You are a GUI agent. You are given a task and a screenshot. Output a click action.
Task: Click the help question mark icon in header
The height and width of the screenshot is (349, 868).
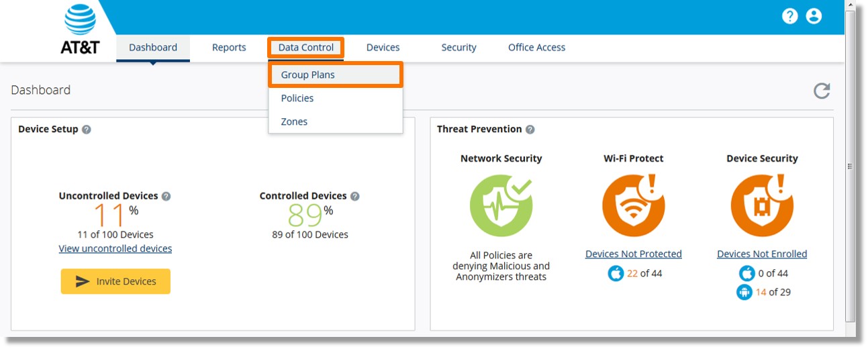789,16
